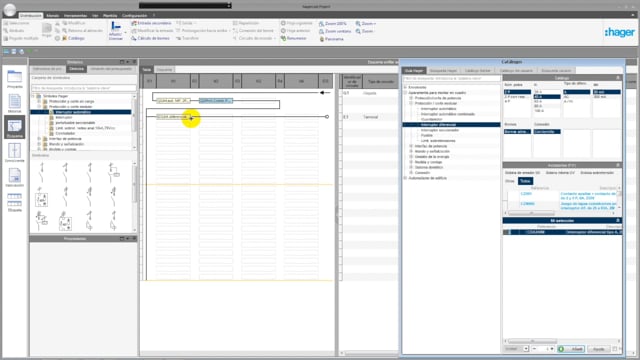Switch to the Símbolos tab in the left panel
The height and width of the screenshot is (360, 640).
[x=76, y=69]
